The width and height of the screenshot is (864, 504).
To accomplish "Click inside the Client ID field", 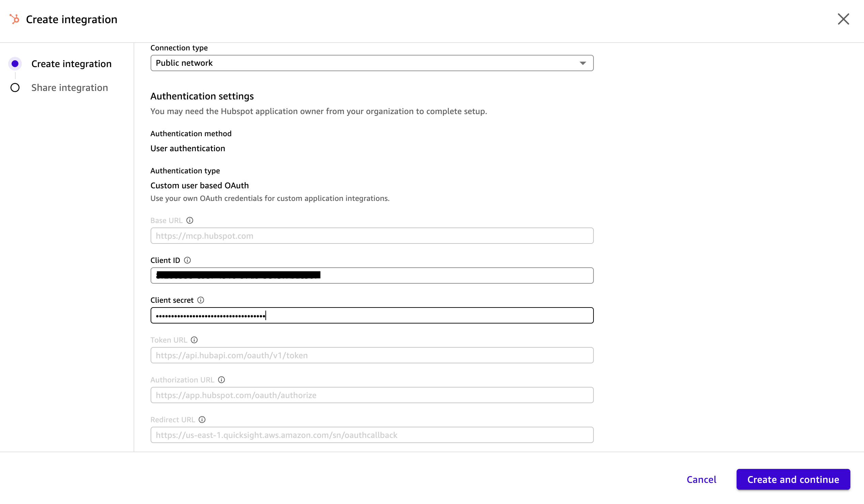I will click(372, 275).
